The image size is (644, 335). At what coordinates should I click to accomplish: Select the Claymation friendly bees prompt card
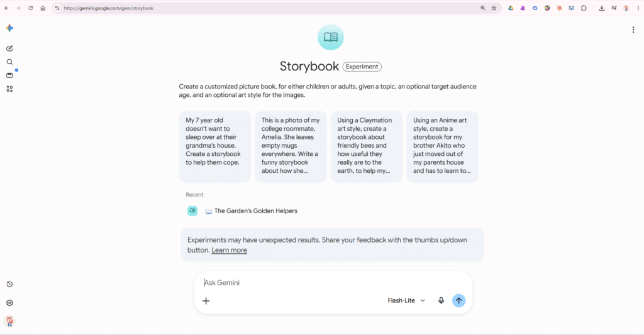point(367,146)
